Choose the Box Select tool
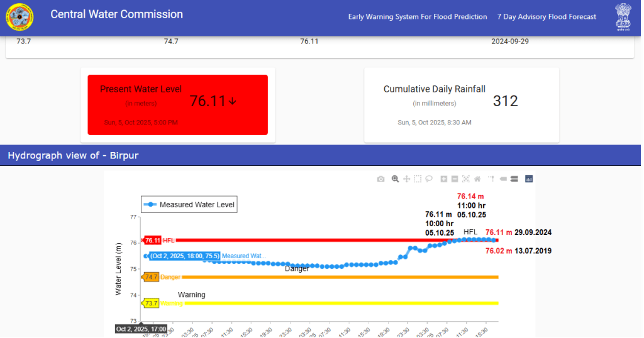The image size is (644, 338). 418,179
